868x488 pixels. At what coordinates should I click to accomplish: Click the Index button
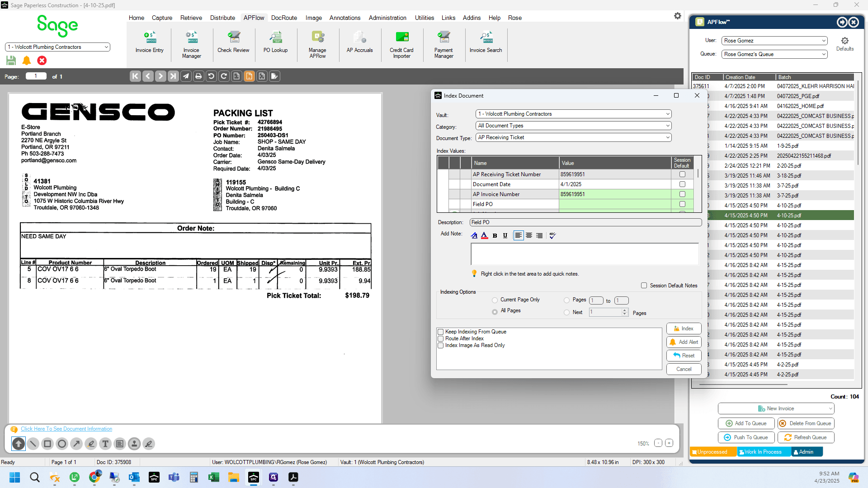[684, 328]
